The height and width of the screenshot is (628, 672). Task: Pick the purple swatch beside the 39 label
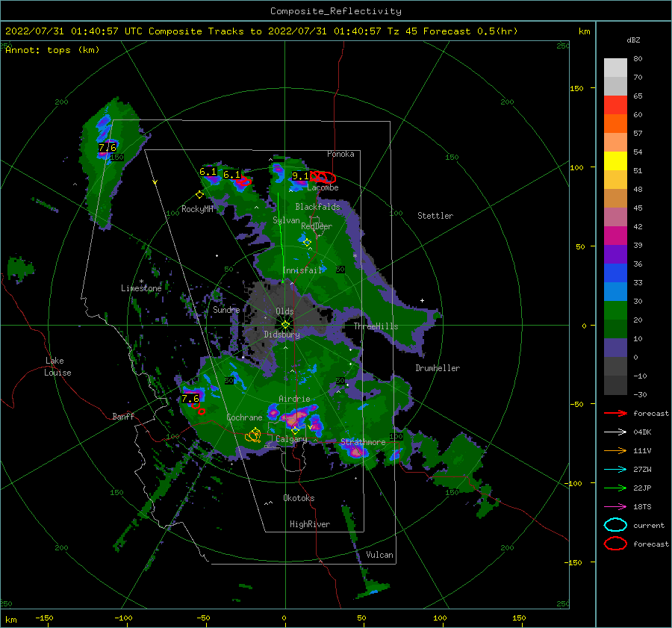pos(615,255)
